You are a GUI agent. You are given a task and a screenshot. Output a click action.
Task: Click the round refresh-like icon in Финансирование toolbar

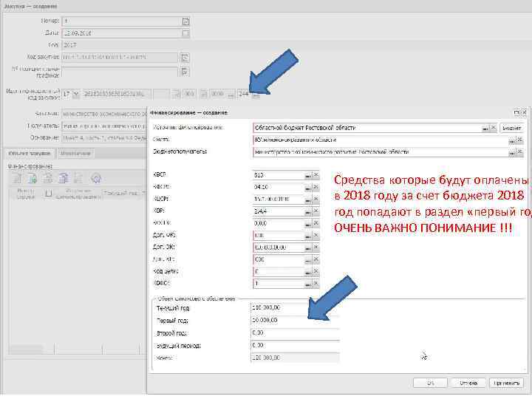coord(96,178)
